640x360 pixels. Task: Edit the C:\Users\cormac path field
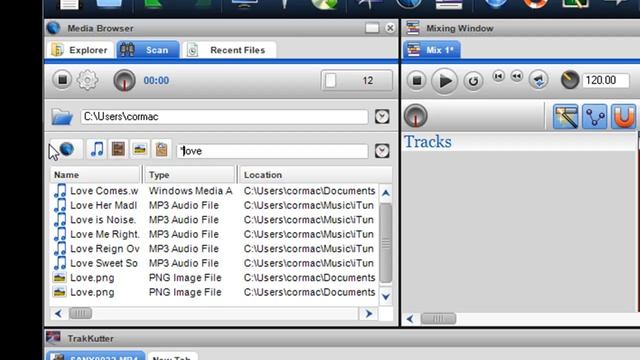click(224, 117)
